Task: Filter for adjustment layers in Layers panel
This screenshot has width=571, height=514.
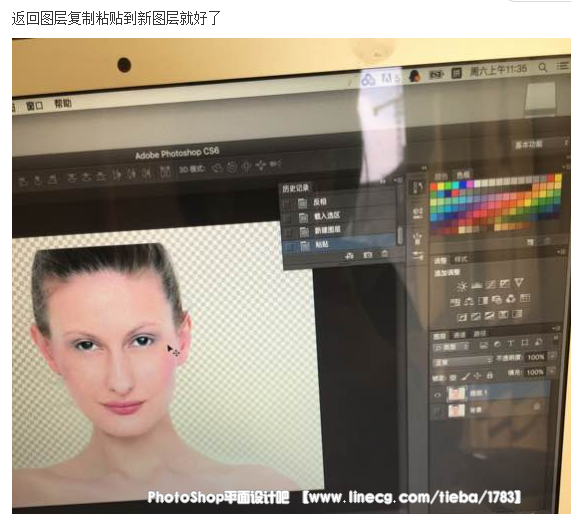Action: [x=497, y=344]
